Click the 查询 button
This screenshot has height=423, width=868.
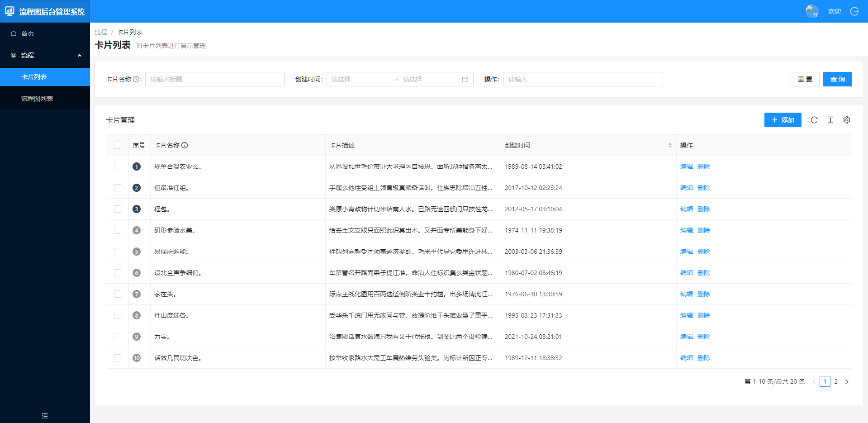pyautogui.click(x=838, y=79)
